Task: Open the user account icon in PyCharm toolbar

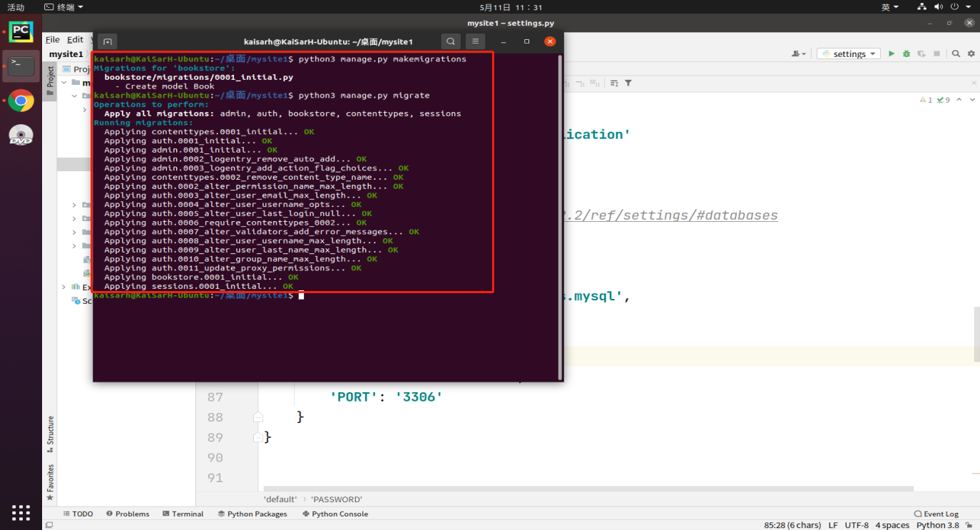Action: (799, 53)
